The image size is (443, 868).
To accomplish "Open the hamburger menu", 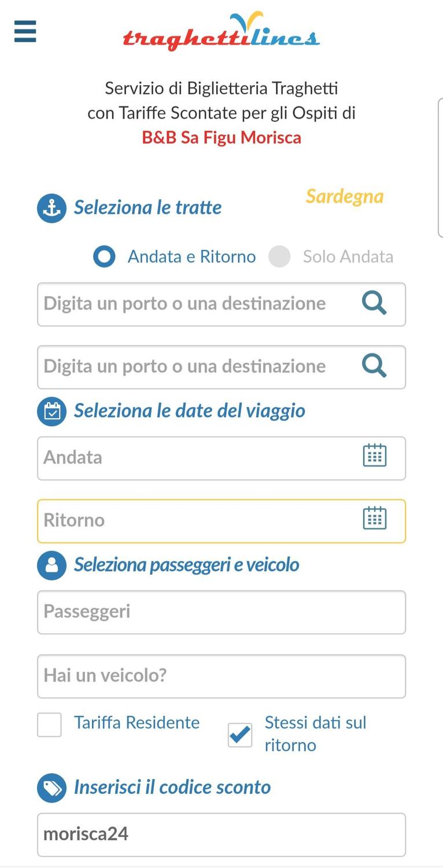I will click(x=25, y=31).
